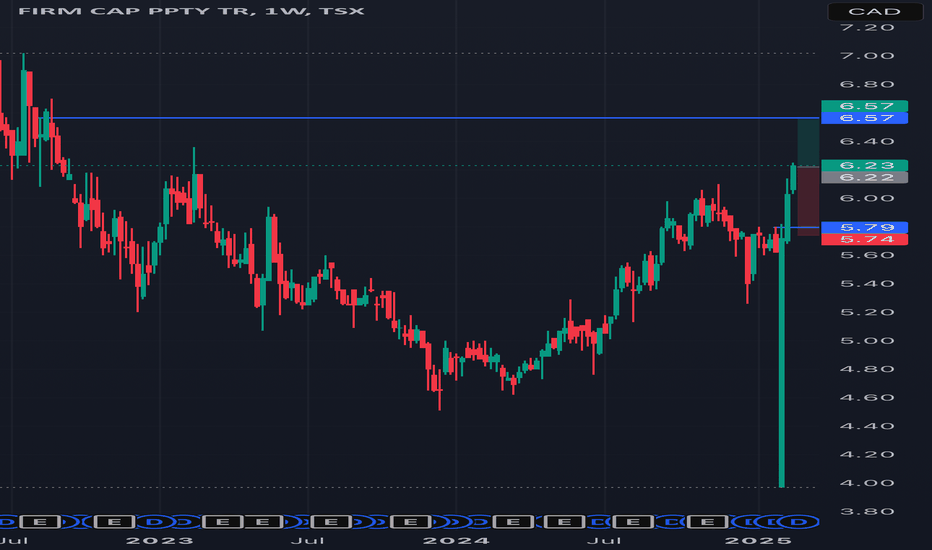Click the E earnings marker just after Jul 2024

pos(633,522)
